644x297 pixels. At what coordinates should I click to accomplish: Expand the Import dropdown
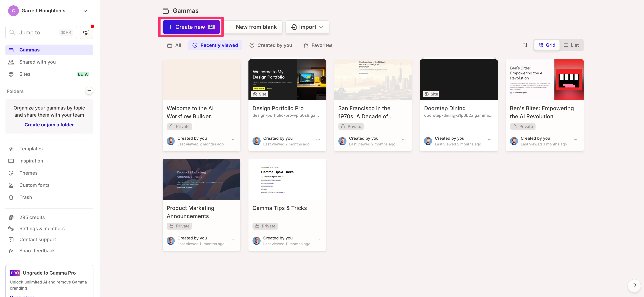[x=307, y=27]
